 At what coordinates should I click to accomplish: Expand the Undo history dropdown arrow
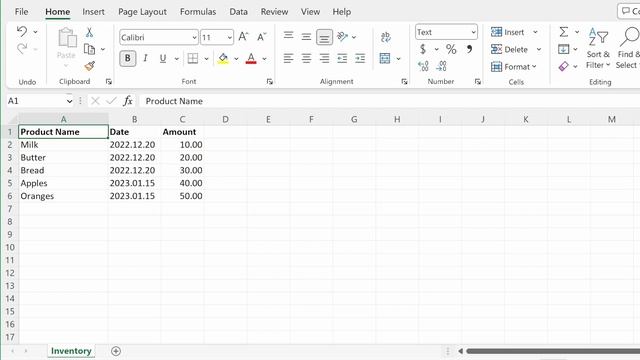pos(36,32)
